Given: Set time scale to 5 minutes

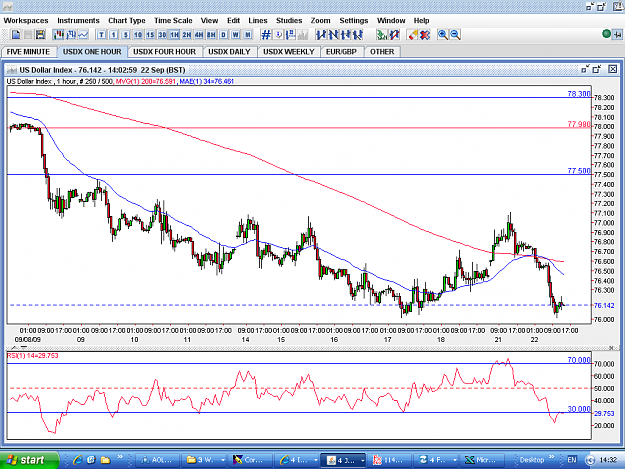Looking at the screenshot, I should (x=126, y=35).
